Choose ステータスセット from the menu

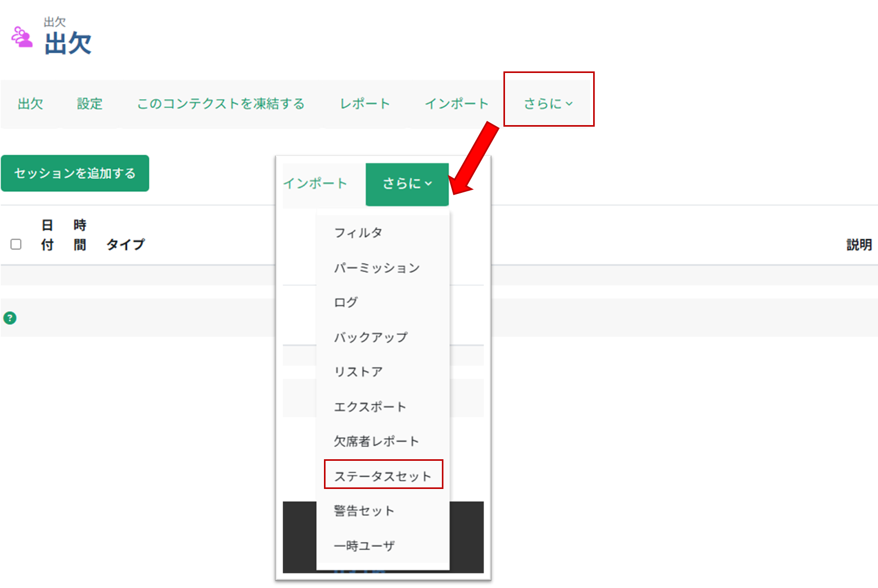click(x=383, y=475)
